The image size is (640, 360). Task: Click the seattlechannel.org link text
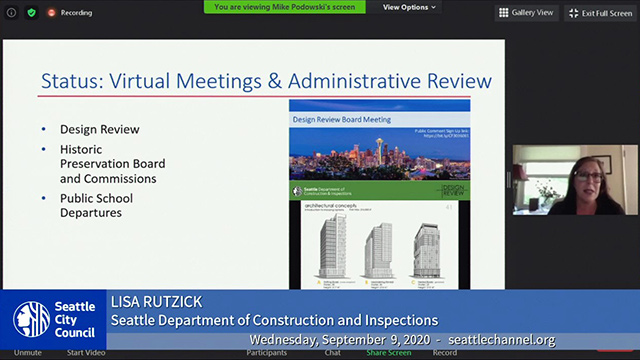click(502, 340)
